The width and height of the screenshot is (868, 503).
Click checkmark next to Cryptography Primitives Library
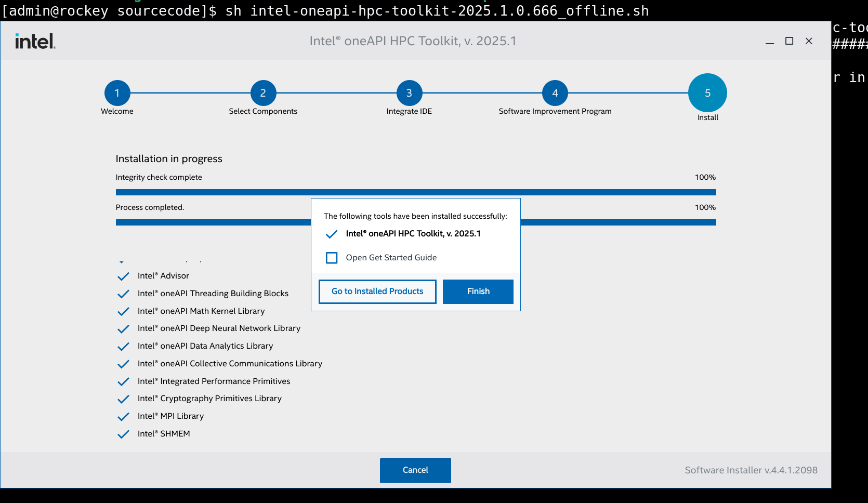123,399
